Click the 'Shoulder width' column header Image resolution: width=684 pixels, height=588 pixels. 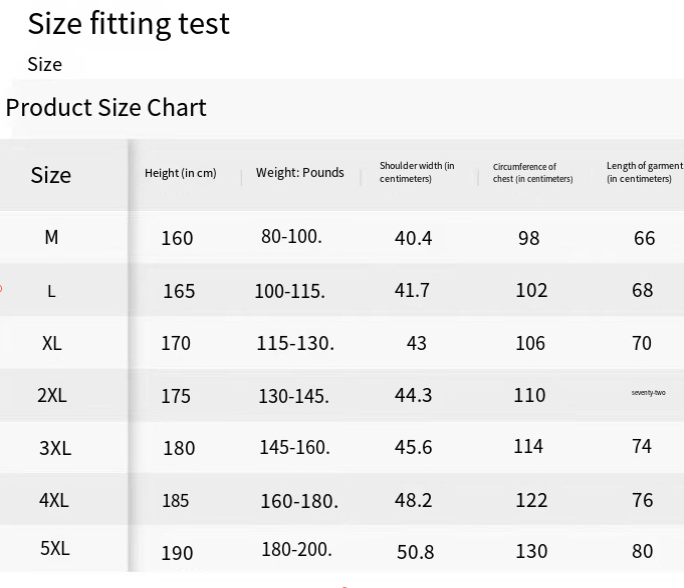pos(417,172)
